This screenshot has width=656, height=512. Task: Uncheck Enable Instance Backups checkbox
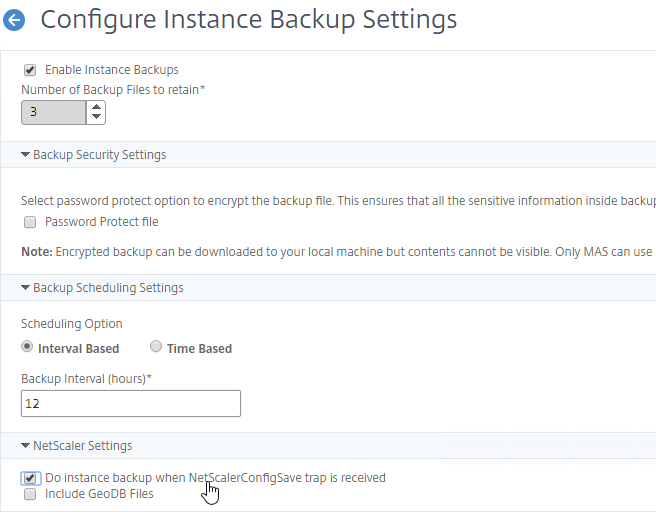tap(30, 70)
